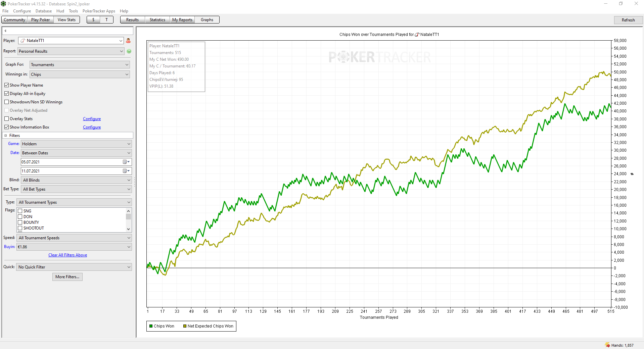This screenshot has height=349, width=644.
Task: Uncheck Show Player Name
Action: pos(7,85)
